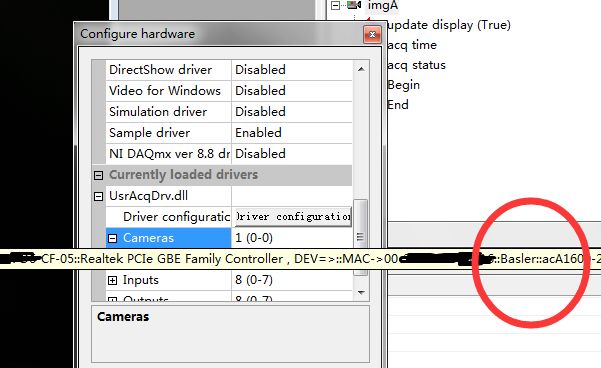Screen dimensions: 601x368
Task: Select update display (True) in imgA tree
Action: click(449, 25)
